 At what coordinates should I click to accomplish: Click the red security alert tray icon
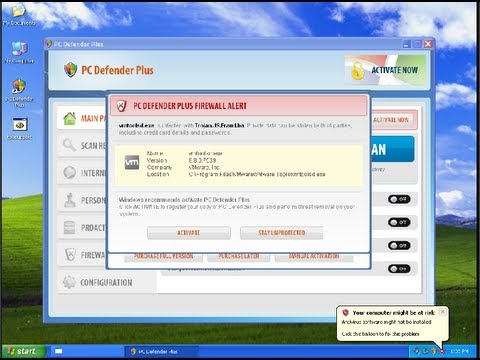(442, 351)
